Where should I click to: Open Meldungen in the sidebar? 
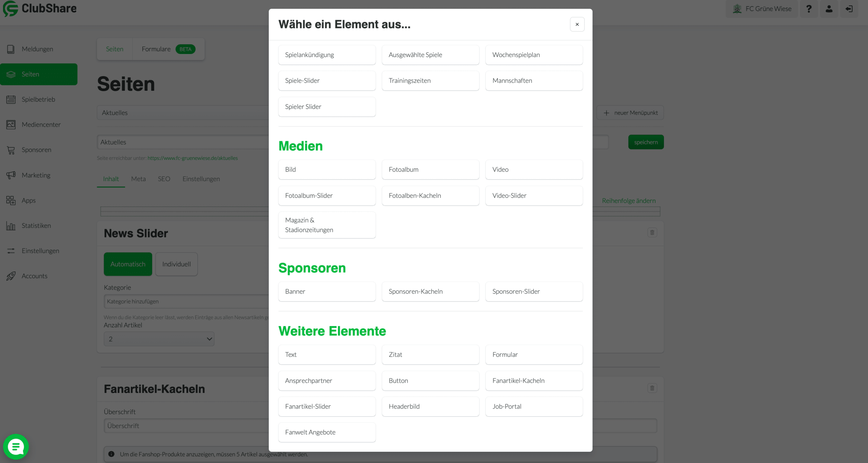click(39, 49)
